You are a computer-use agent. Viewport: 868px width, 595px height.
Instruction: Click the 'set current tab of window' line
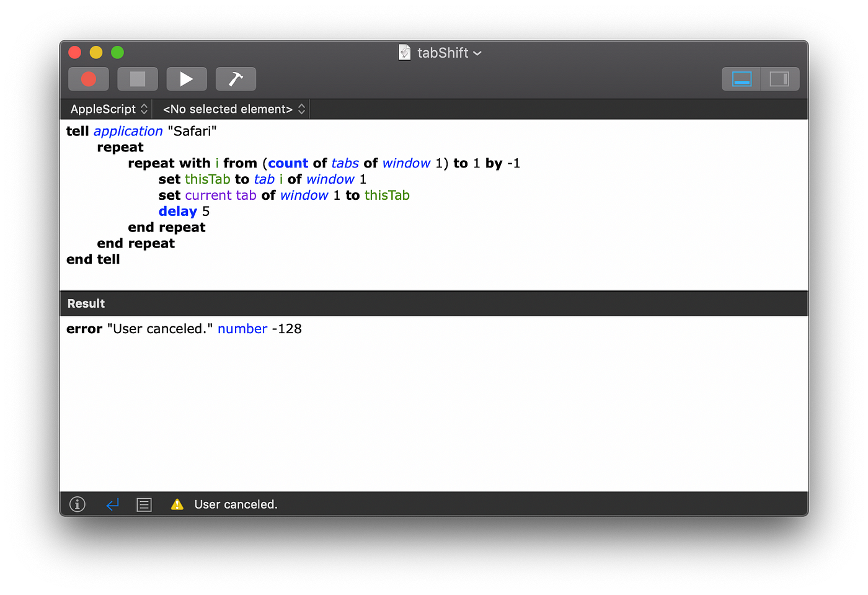284,195
